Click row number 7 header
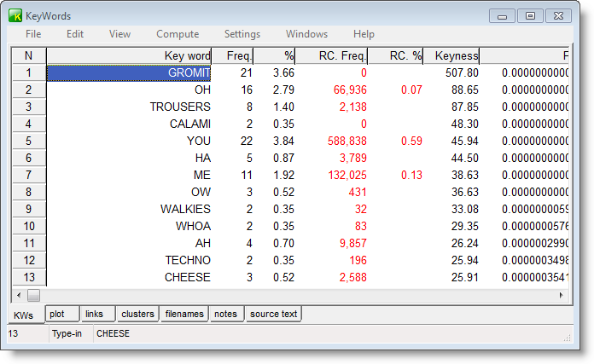 (x=28, y=176)
